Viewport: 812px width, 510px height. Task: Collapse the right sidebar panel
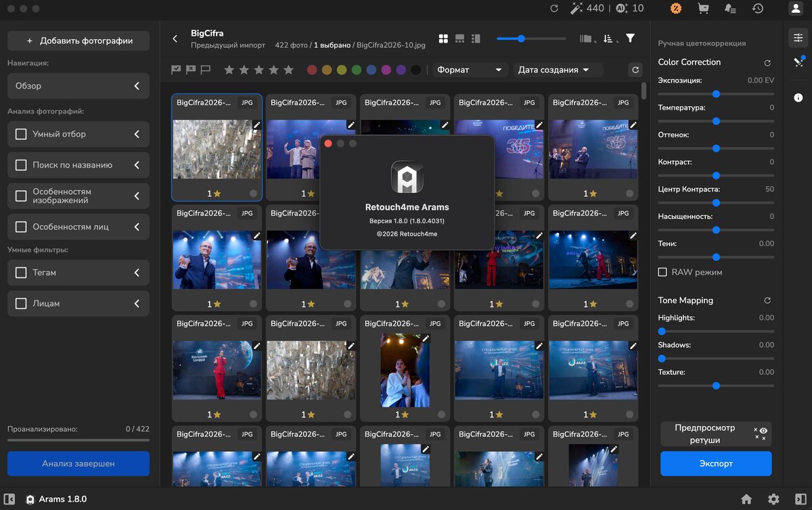[x=800, y=499]
